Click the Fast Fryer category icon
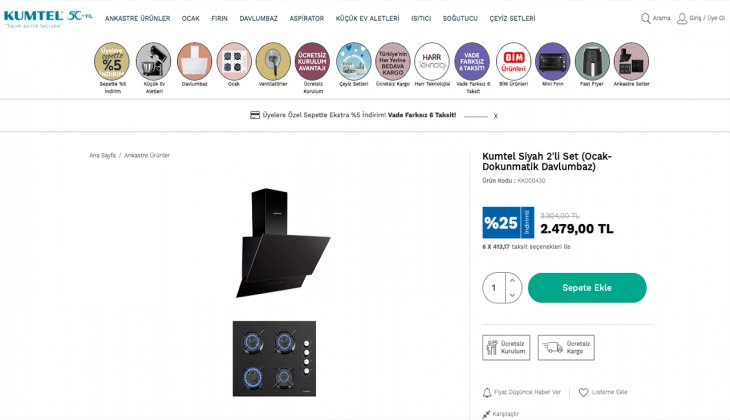 click(x=591, y=61)
